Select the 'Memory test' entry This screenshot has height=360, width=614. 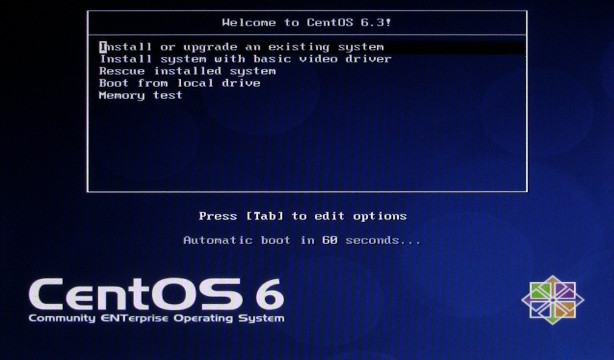point(141,96)
